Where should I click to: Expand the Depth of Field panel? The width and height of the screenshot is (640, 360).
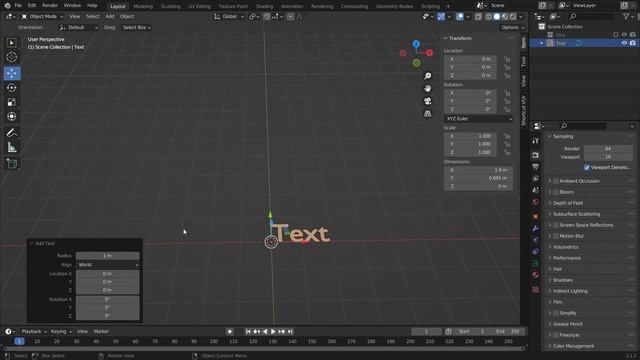(567, 203)
